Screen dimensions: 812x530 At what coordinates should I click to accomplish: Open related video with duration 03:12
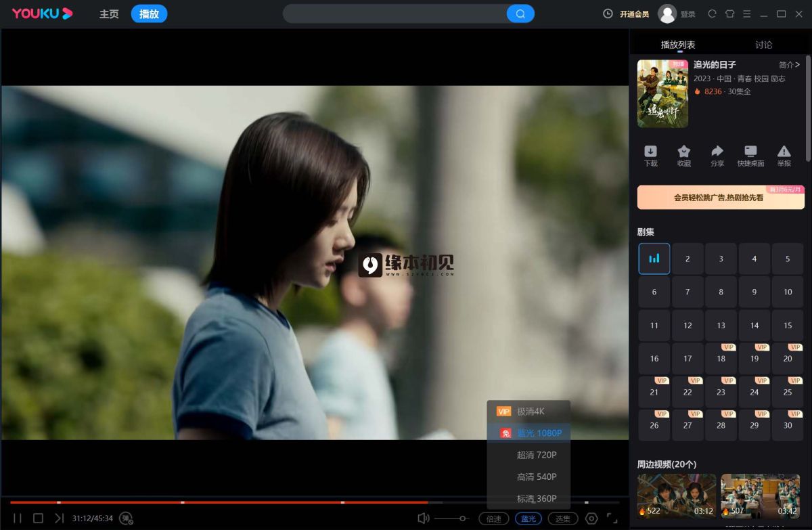coord(677,496)
